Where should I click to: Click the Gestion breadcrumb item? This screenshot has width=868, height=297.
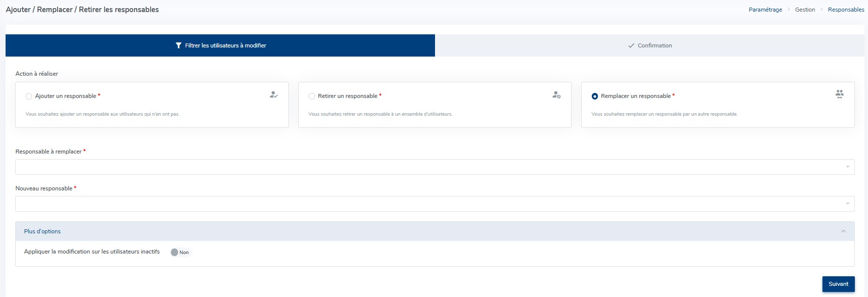click(x=805, y=10)
